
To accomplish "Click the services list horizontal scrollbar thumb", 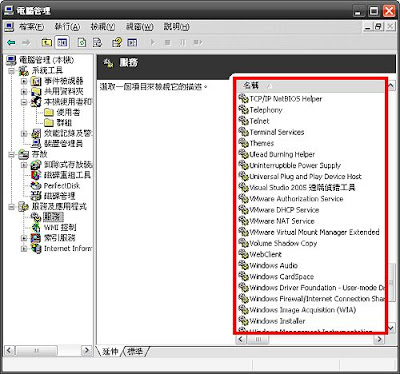I will pos(258,339).
